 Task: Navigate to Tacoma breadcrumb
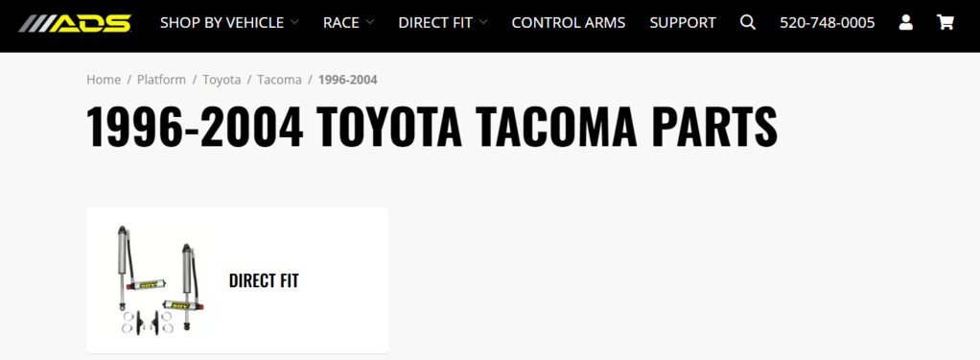279,80
